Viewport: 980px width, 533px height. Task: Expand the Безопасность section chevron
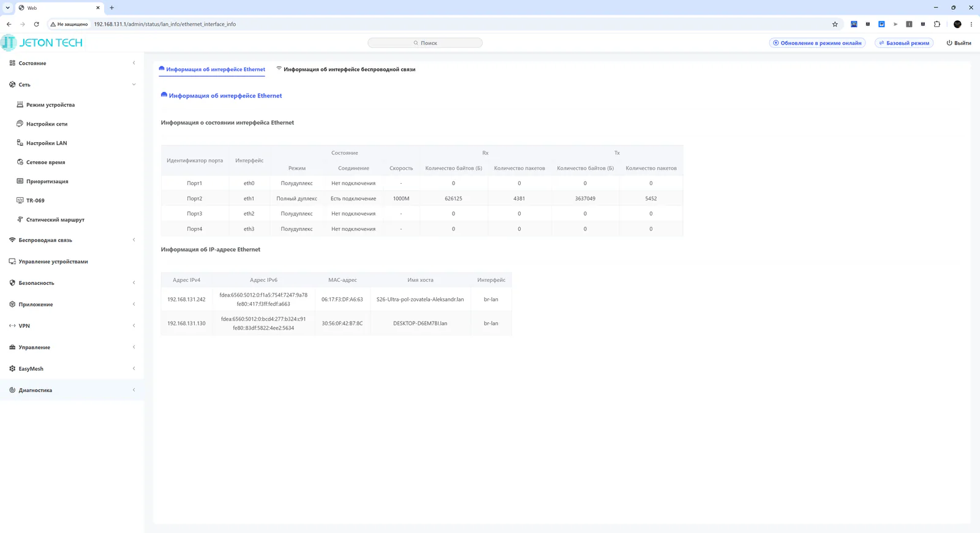coord(134,283)
